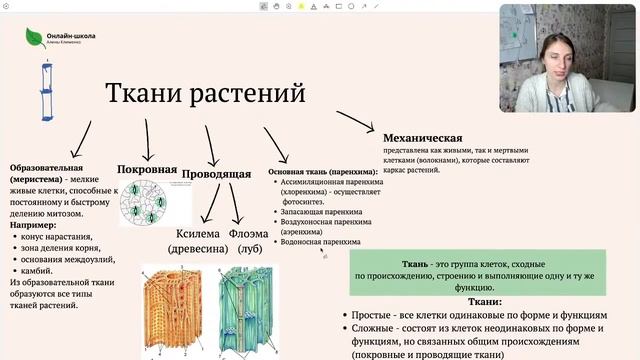Select the pointer selection tool in toolbar
640x360 pixels.
[x=264, y=6]
